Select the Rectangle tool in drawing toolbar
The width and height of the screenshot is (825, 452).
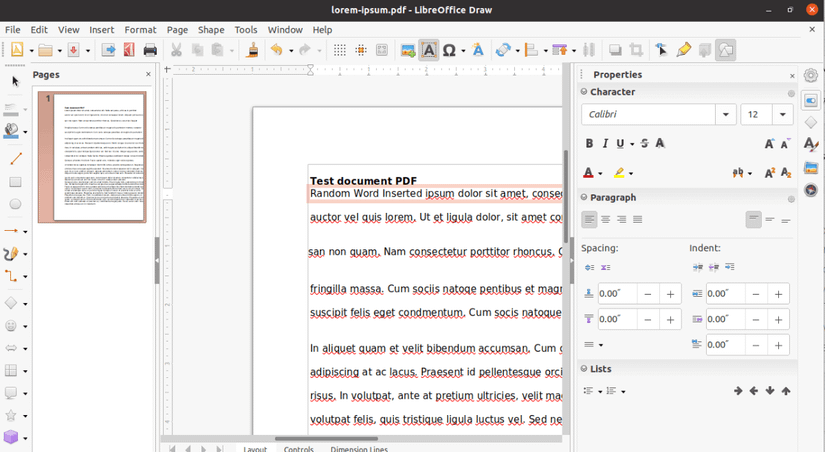[x=15, y=182]
